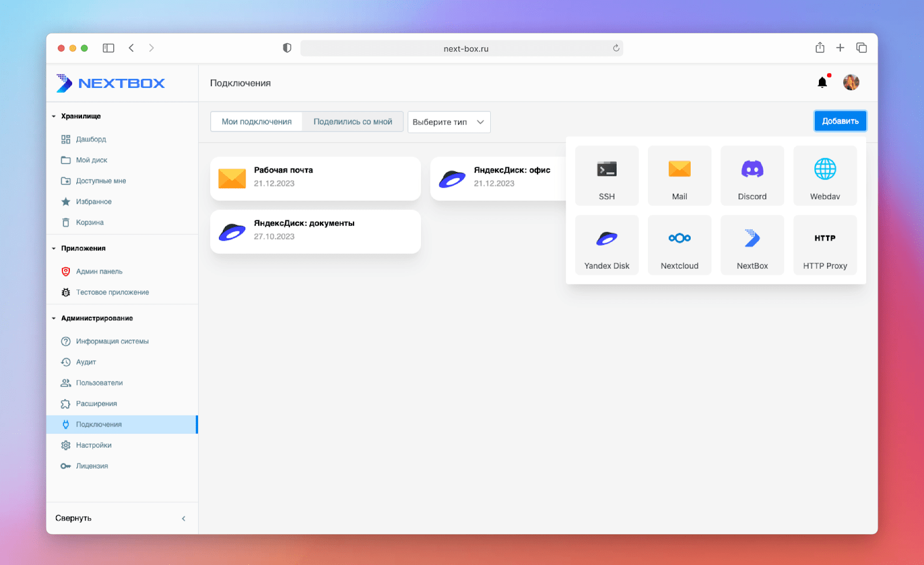This screenshot has width=924, height=565.
Task: Switch to Мои подключения tab
Action: [256, 122]
